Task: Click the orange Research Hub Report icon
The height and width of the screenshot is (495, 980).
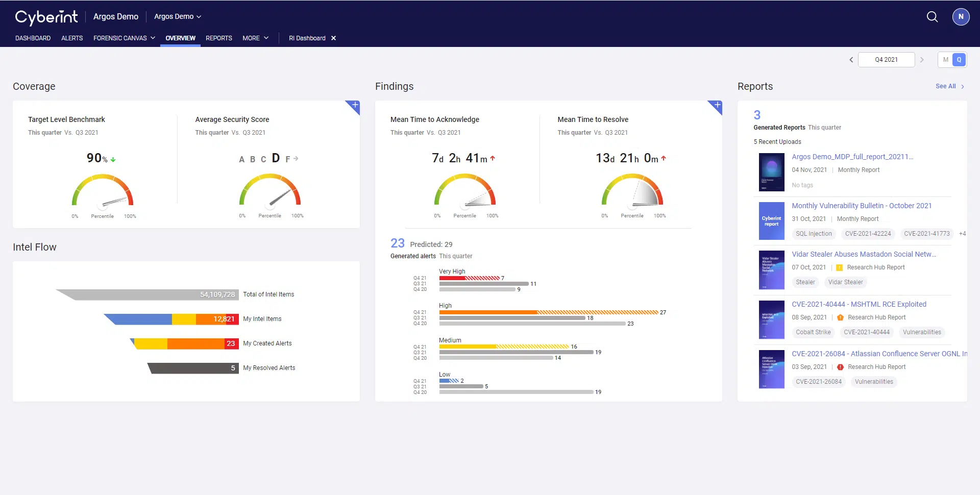Action: [x=840, y=317]
